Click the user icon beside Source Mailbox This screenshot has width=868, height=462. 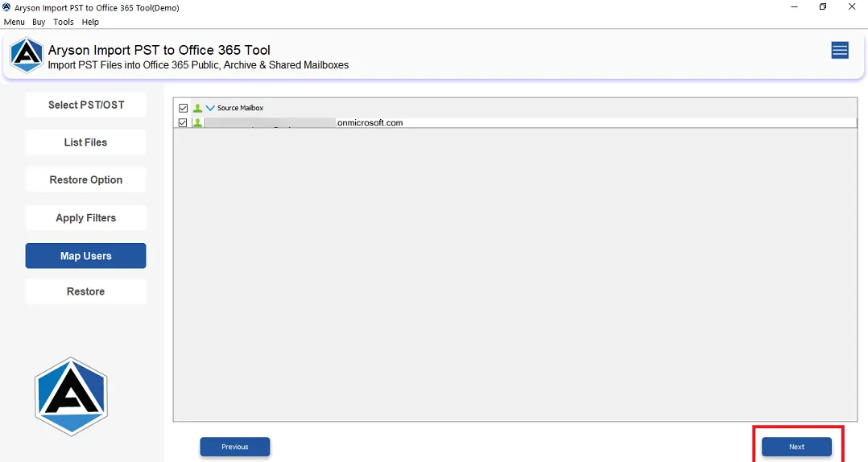coord(197,108)
